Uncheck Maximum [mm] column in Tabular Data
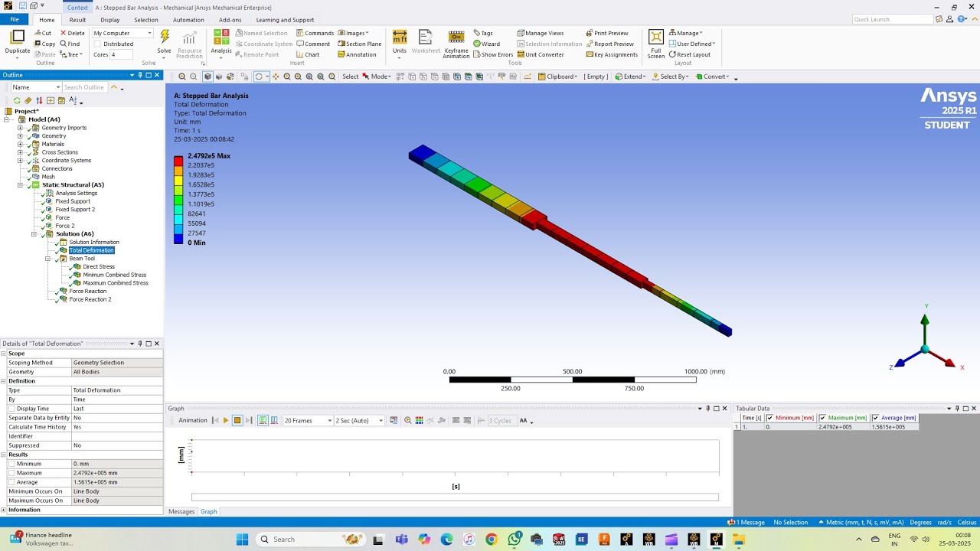Screen dimensions: 980x551 click(823, 418)
